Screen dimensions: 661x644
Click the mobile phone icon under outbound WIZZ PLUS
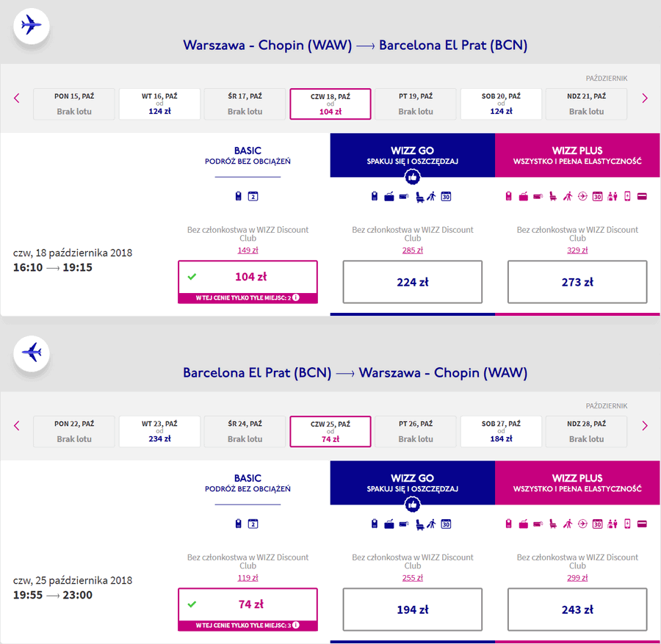(627, 196)
